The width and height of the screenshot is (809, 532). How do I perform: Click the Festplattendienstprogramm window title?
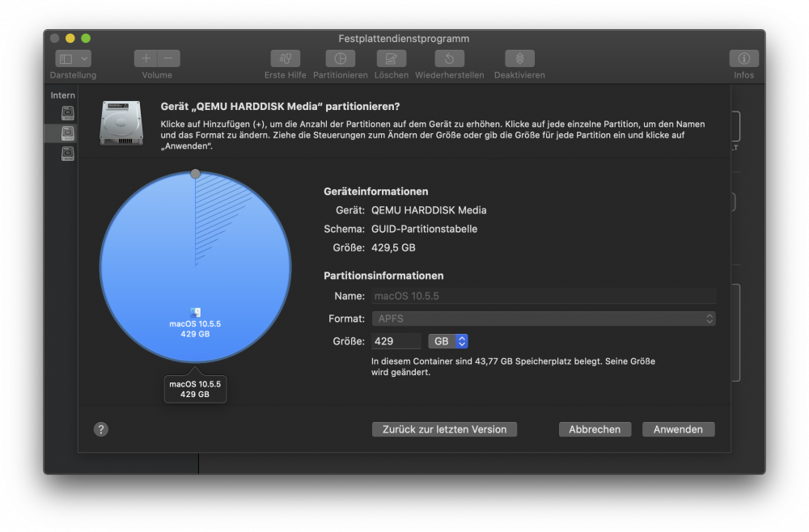coord(404,39)
